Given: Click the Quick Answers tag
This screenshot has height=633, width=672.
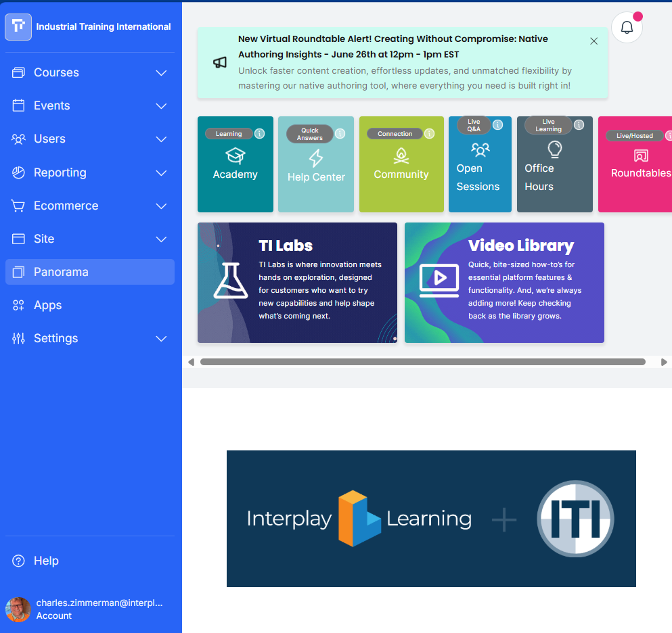Looking at the screenshot, I should coord(309,134).
